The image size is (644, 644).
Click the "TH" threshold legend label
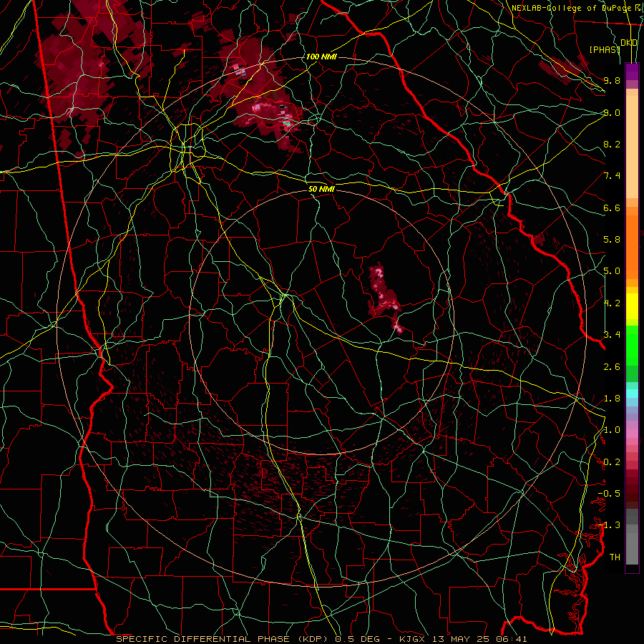[615, 557]
